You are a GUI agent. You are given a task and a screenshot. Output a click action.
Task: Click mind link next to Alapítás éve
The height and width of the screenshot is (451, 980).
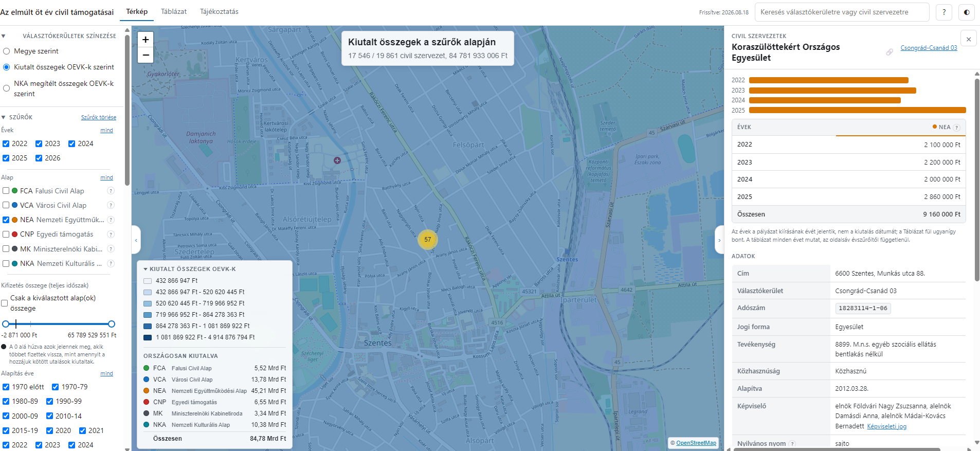click(x=106, y=373)
